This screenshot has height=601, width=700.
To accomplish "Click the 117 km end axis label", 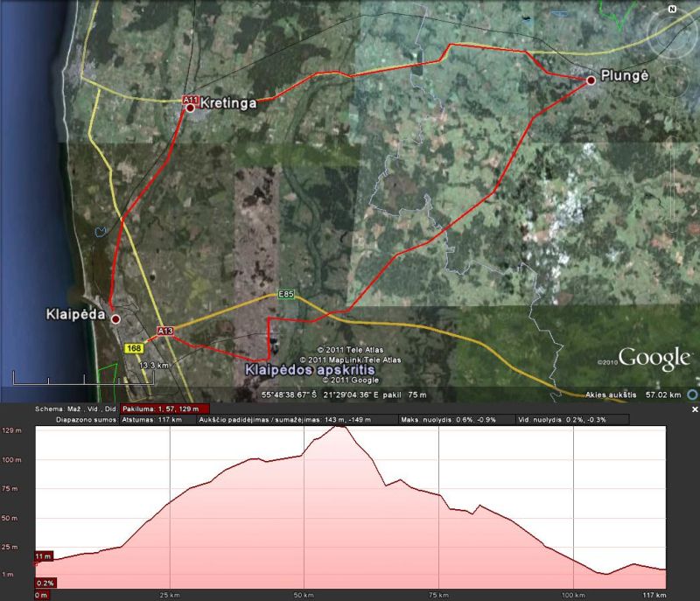I will coord(654,595).
